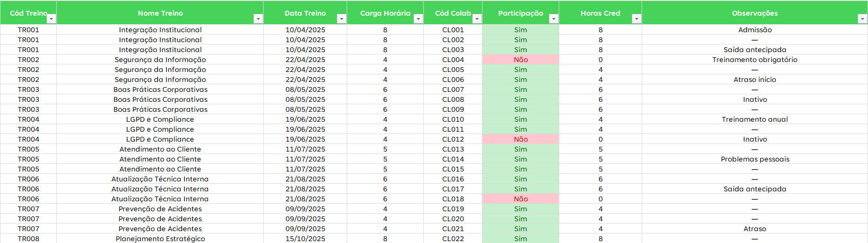868x243 pixels.
Task: Select the Treinamento anual cell
Action: 755,119
